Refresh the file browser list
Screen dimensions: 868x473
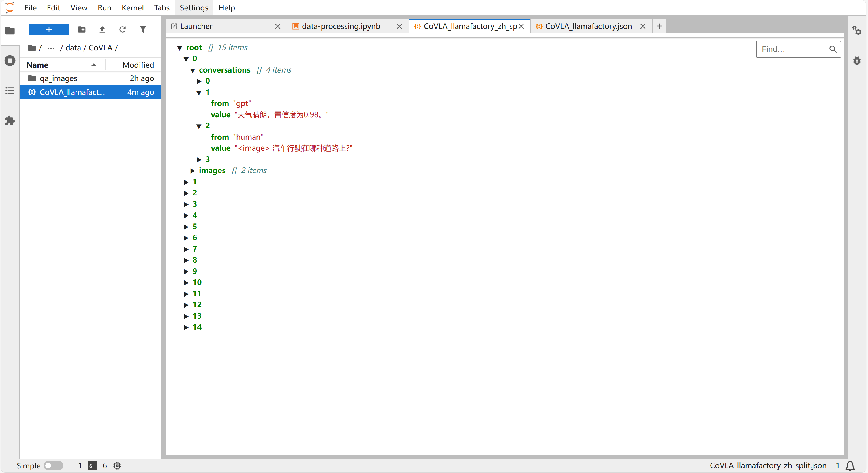click(122, 30)
